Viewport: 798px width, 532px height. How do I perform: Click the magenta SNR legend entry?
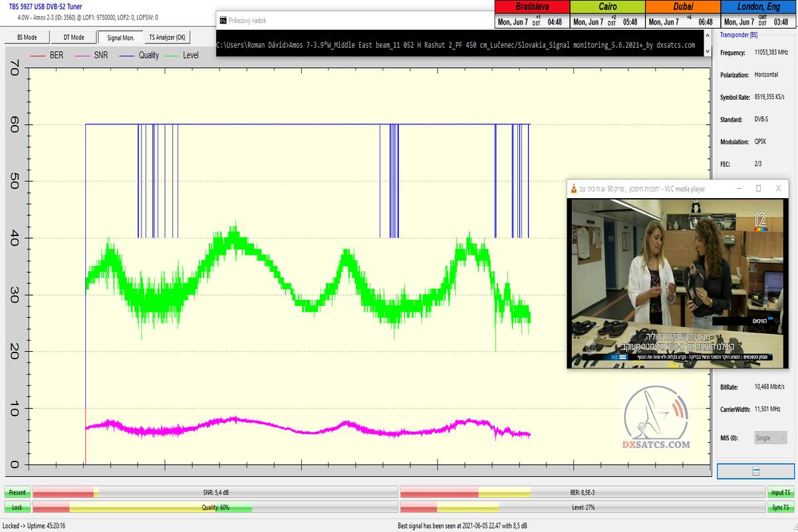click(92, 55)
